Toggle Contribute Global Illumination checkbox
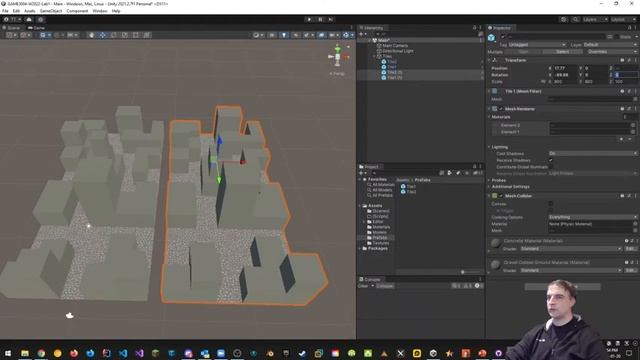Screen dimensions: 640x360 (551, 167)
